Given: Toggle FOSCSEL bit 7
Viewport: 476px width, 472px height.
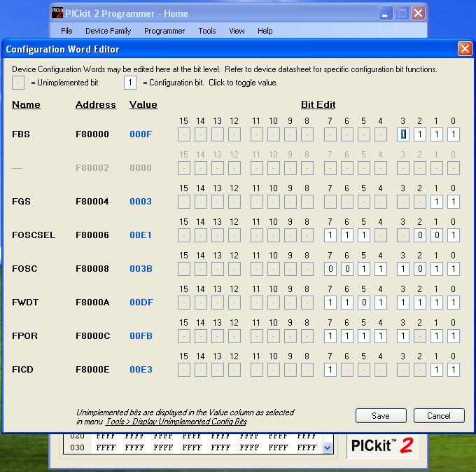Looking at the screenshot, I should click(x=330, y=235).
